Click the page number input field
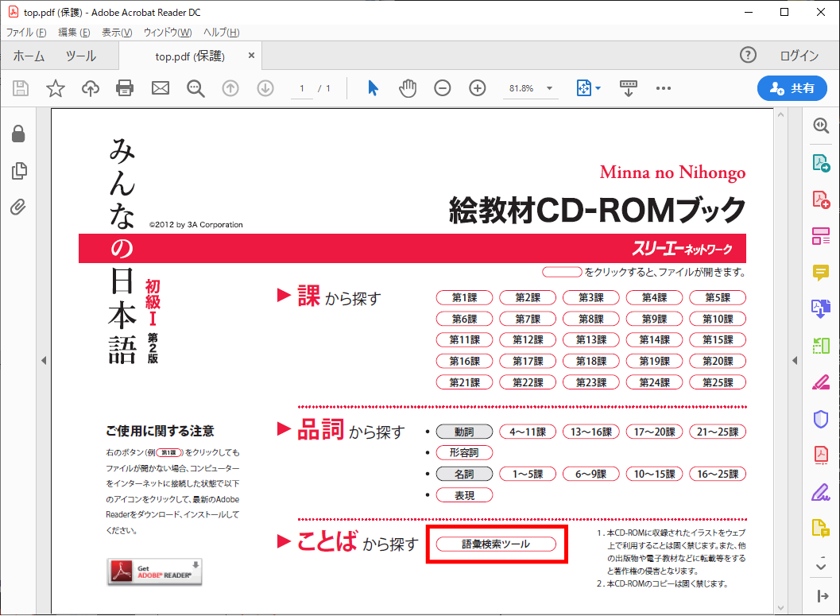This screenshot has width=840, height=616. (302, 88)
